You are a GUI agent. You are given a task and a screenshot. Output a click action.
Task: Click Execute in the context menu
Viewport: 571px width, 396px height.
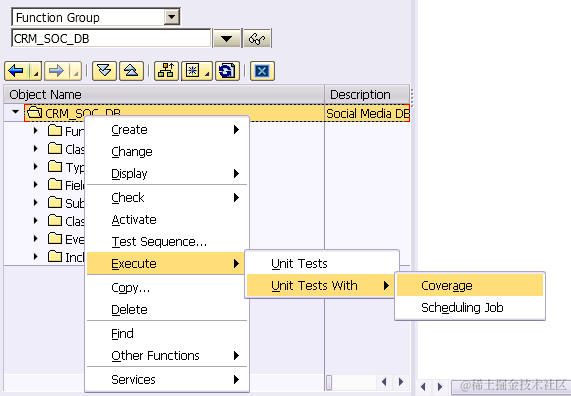tap(166, 263)
